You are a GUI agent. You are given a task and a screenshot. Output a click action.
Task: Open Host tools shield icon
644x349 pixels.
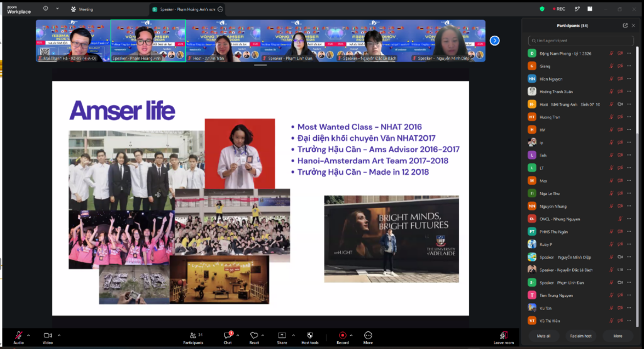click(309, 335)
